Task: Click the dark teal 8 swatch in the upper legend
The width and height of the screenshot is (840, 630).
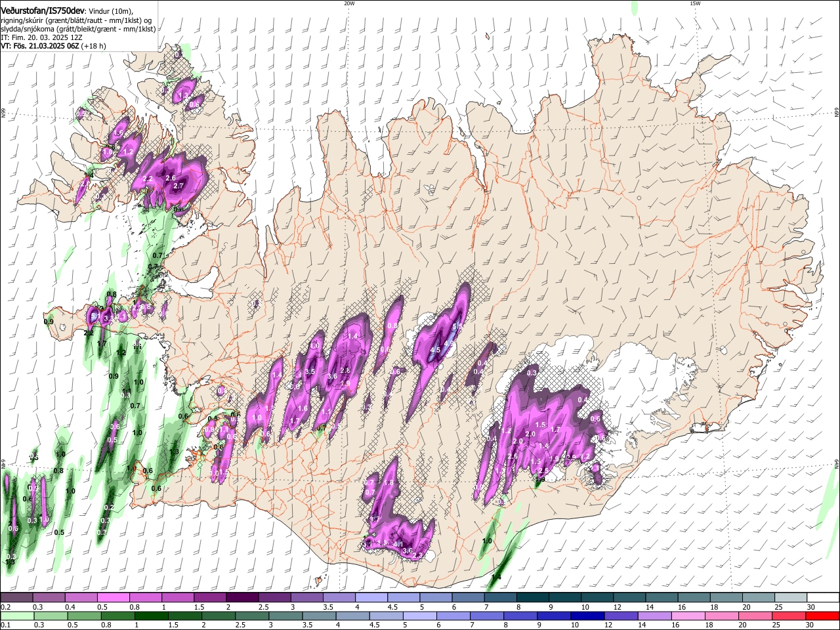Action: click(x=533, y=597)
